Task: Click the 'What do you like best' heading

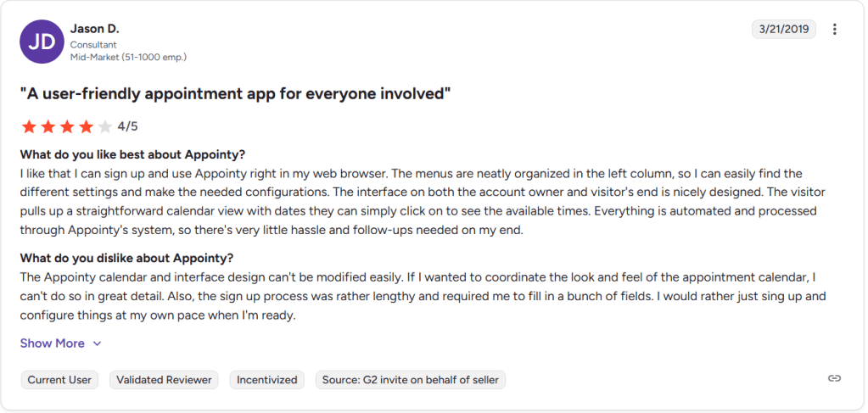Action: click(x=132, y=154)
